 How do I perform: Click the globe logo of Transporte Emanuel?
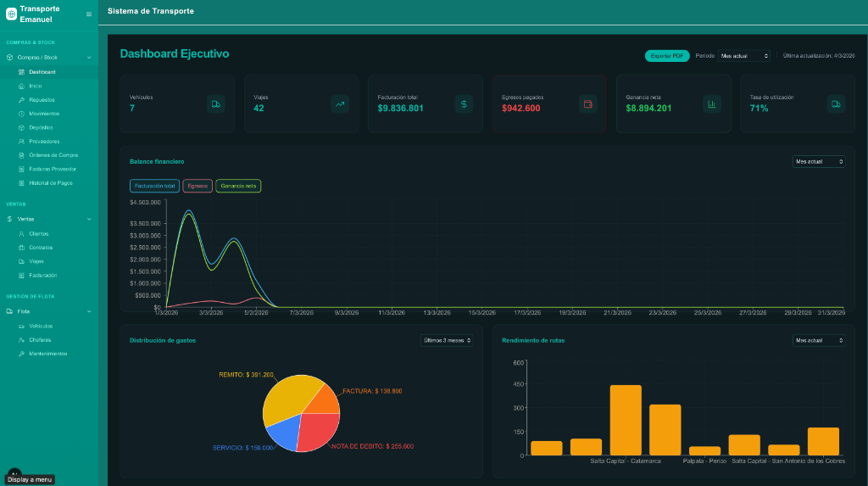11,14
